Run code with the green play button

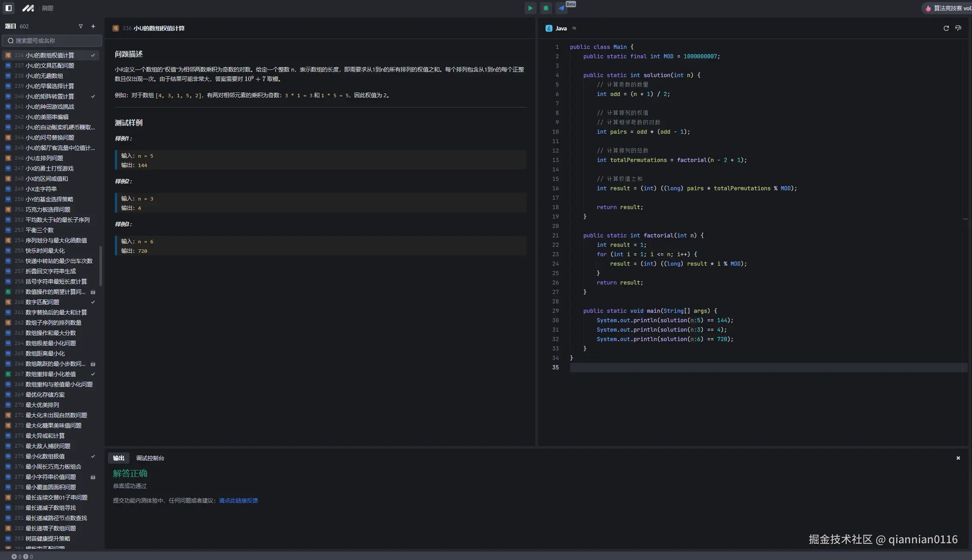530,8
